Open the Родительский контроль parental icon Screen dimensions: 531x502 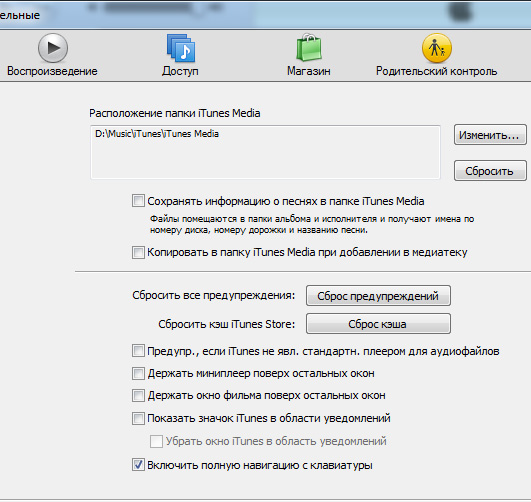point(437,48)
